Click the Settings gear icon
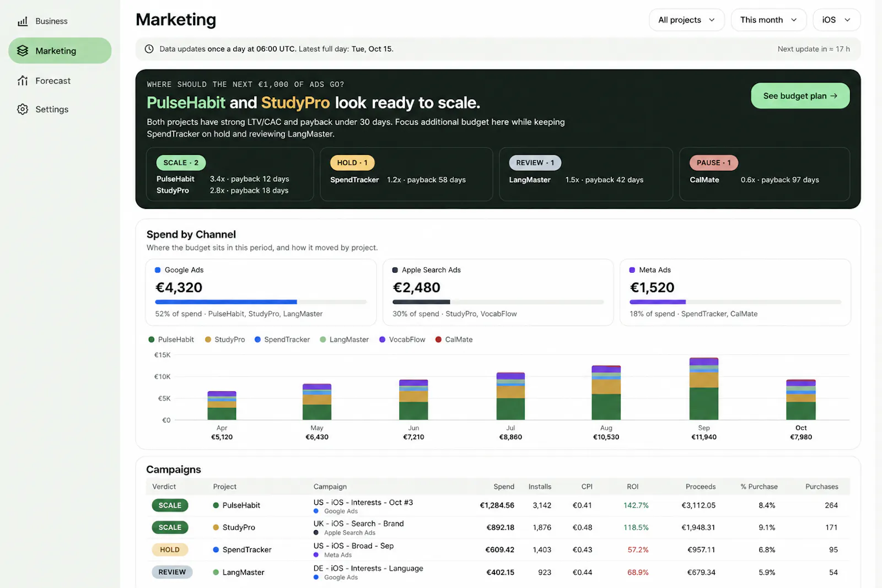This screenshot has height=588, width=882. [x=23, y=109]
